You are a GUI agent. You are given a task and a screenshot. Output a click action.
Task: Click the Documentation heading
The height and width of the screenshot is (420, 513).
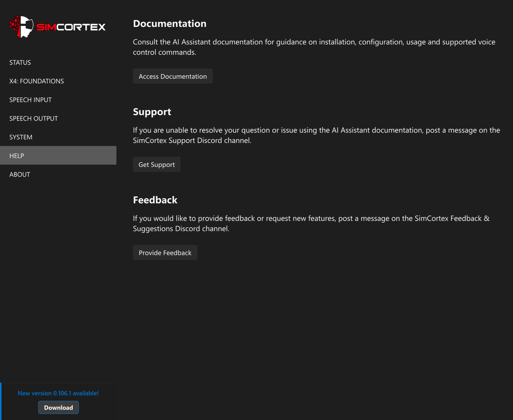[x=170, y=24]
